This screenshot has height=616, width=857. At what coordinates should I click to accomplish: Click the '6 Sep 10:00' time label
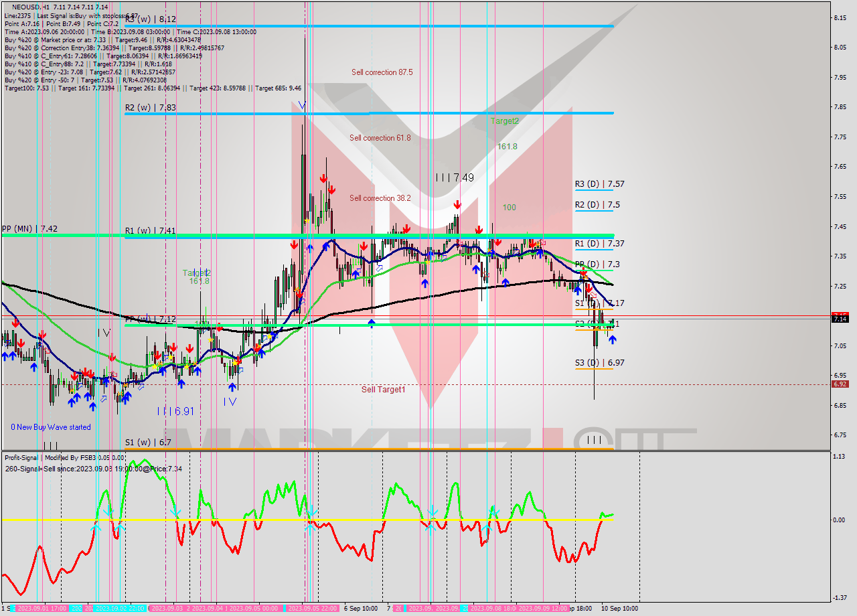(x=360, y=608)
